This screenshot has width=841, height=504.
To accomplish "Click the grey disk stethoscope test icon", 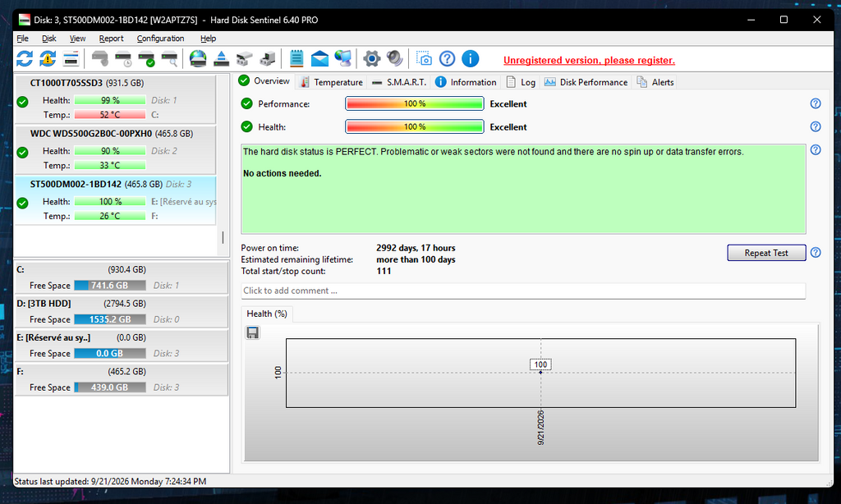I will pyautogui.click(x=99, y=58).
